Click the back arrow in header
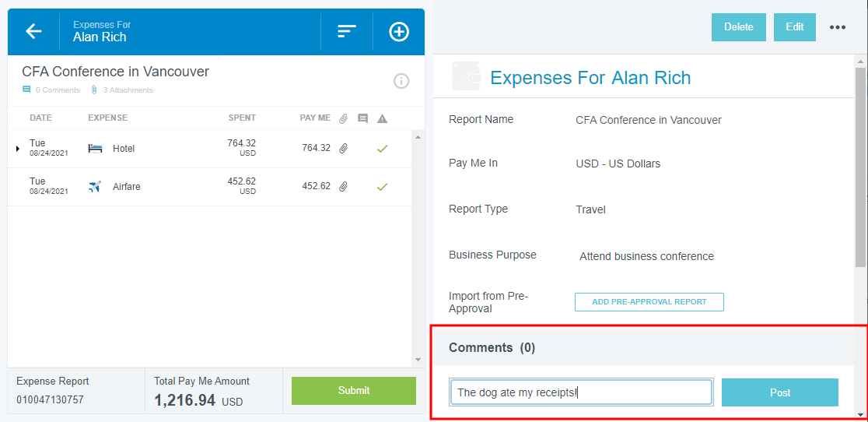The width and height of the screenshot is (868, 422). (33, 31)
